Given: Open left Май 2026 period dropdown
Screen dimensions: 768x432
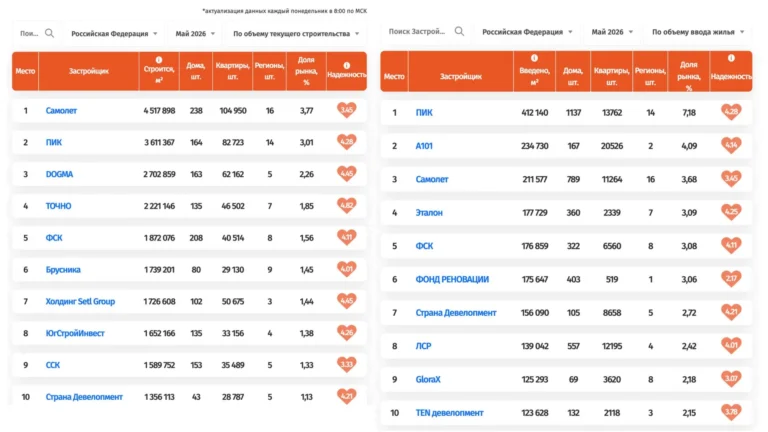Looking at the screenshot, I should click(x=195, y=34).
